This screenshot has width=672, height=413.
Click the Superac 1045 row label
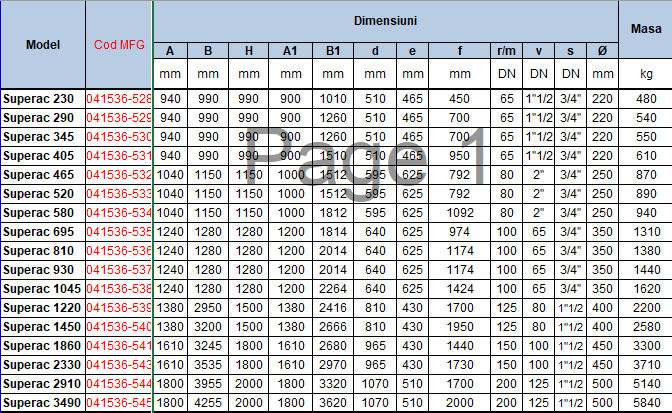[x=43, y=288]
